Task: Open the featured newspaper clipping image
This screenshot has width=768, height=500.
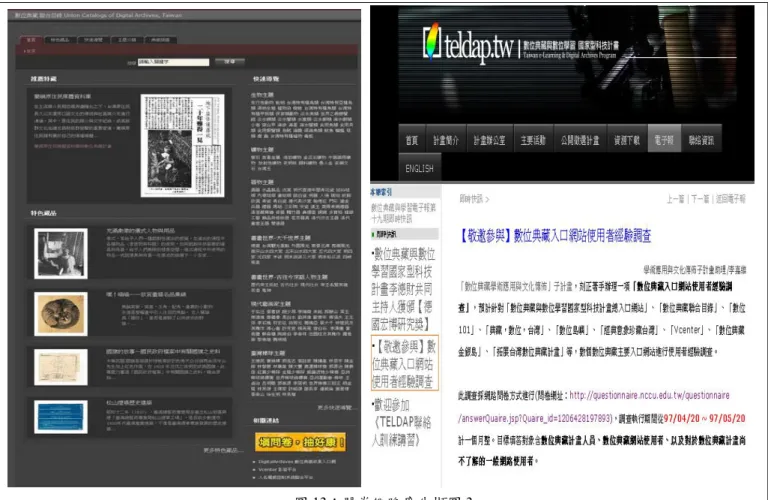Action: tap(183, 145)
